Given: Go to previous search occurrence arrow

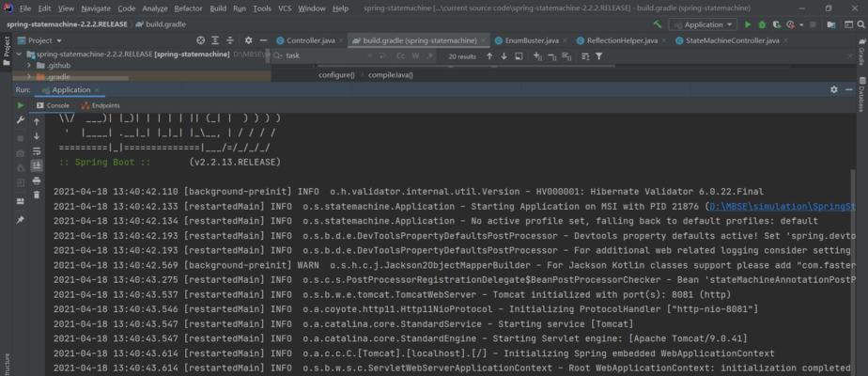Looking at the screenshot, I should point(489,55).
